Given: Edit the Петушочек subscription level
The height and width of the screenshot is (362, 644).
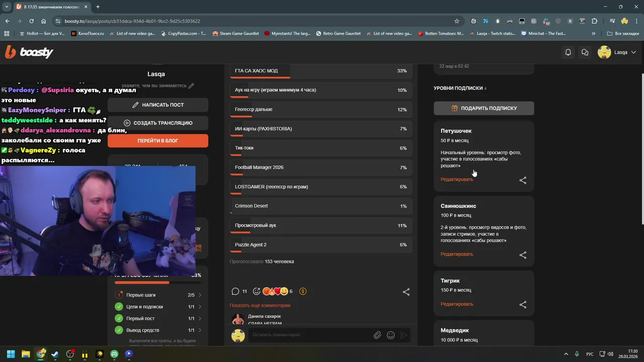Looking at the screenshot, I should click(x=457, y=179).
